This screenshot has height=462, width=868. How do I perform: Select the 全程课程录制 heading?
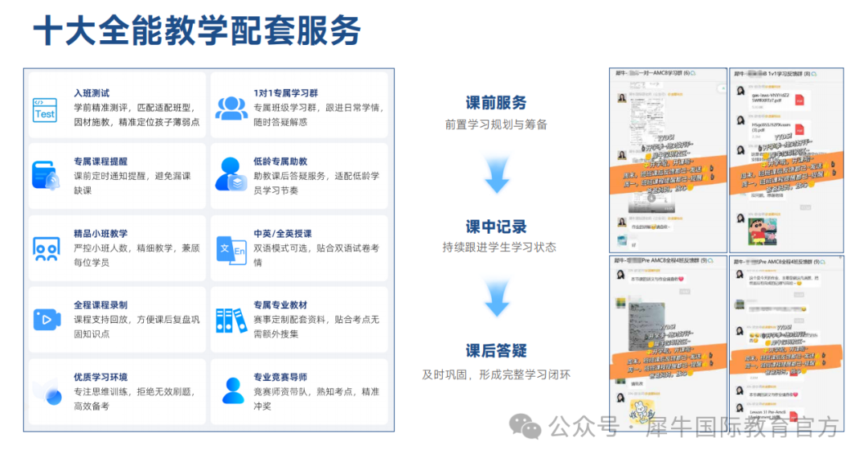click(x=100, y=305)
